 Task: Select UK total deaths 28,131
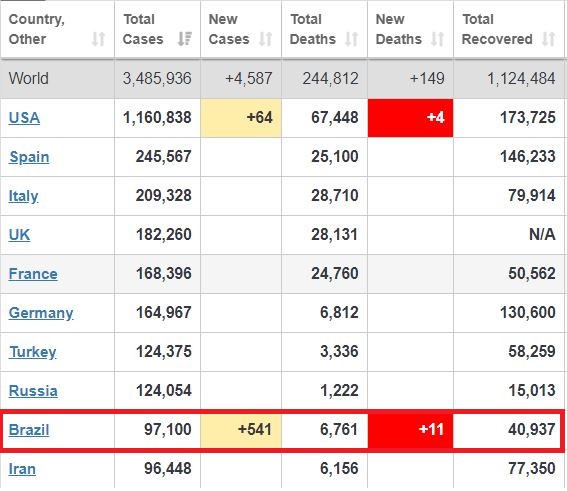point(335,235)
